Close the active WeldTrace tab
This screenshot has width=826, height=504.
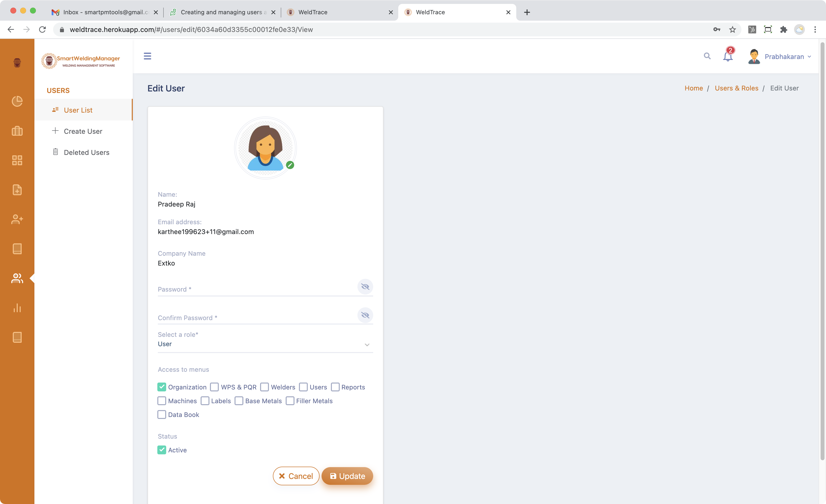pos(508,12)
